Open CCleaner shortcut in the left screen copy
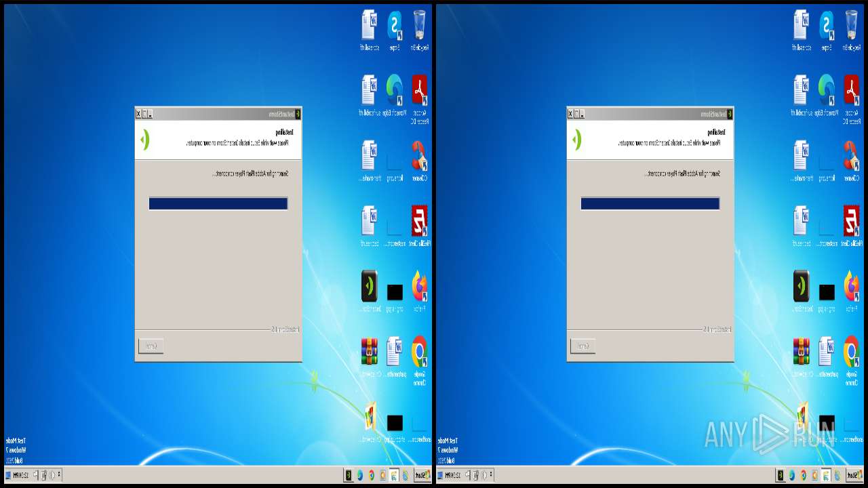Viewport: 868px width, 488px height. coord(420,161)
